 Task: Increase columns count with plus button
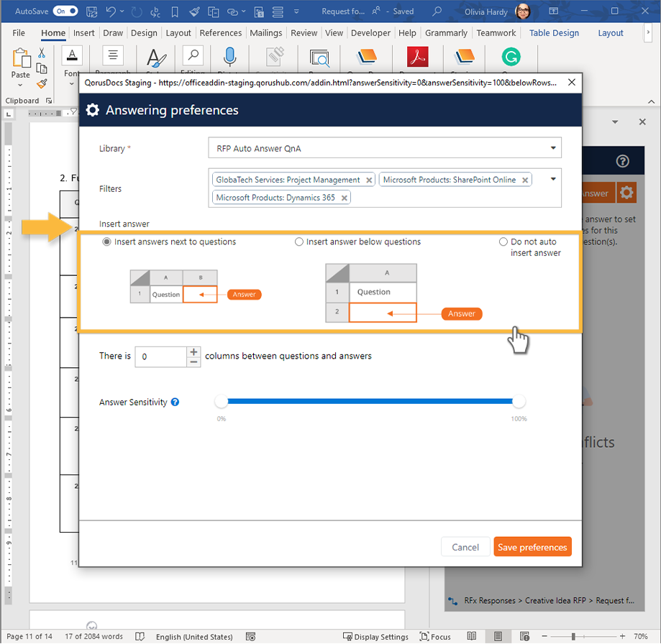[x=193, y=351]
